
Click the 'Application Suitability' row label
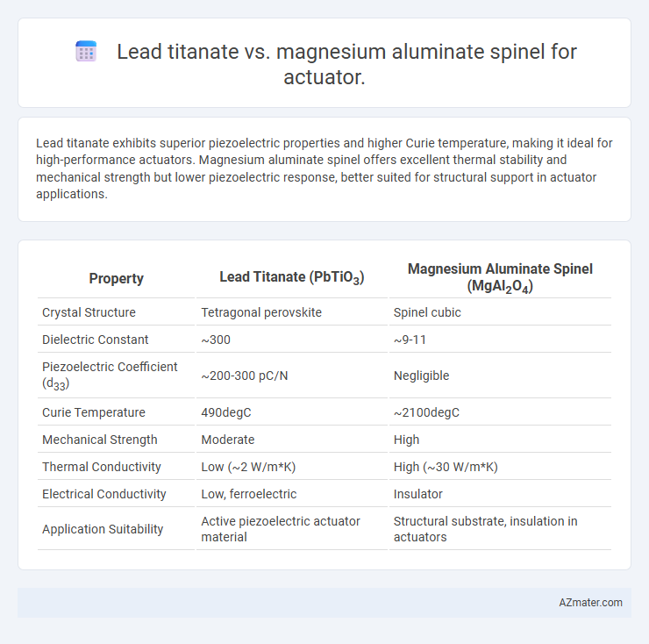[103, 529]
